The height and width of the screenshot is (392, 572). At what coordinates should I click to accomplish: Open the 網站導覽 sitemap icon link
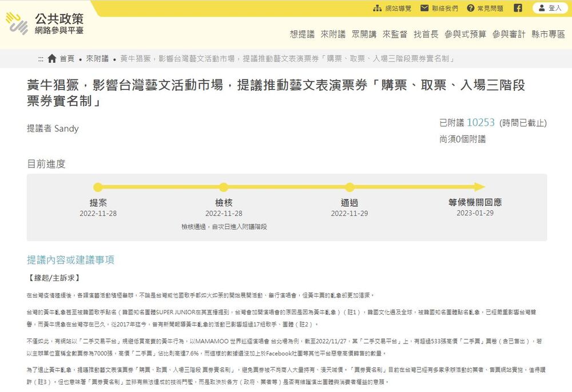pos(378,8)
